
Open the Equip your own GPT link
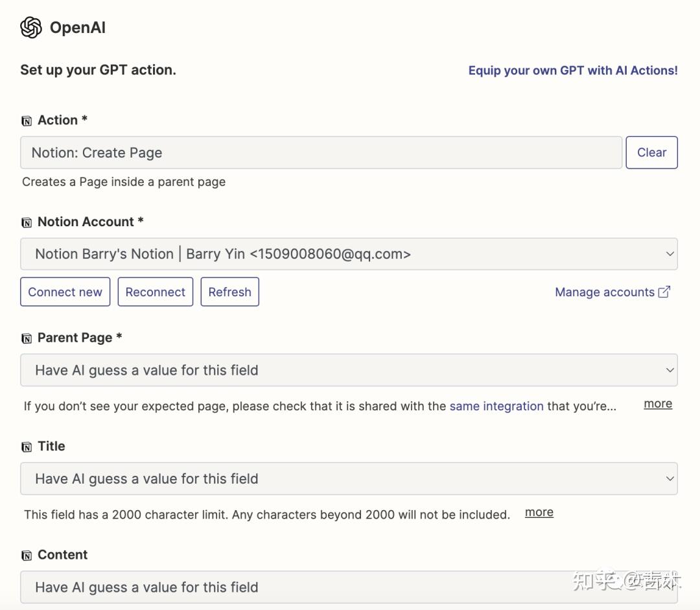tap(573, 70)
